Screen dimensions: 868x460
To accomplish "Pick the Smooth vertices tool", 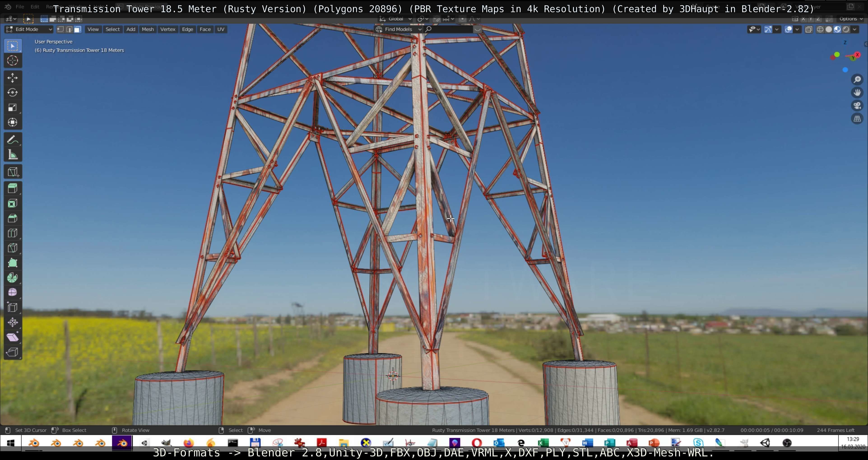I will pos(13,293).
